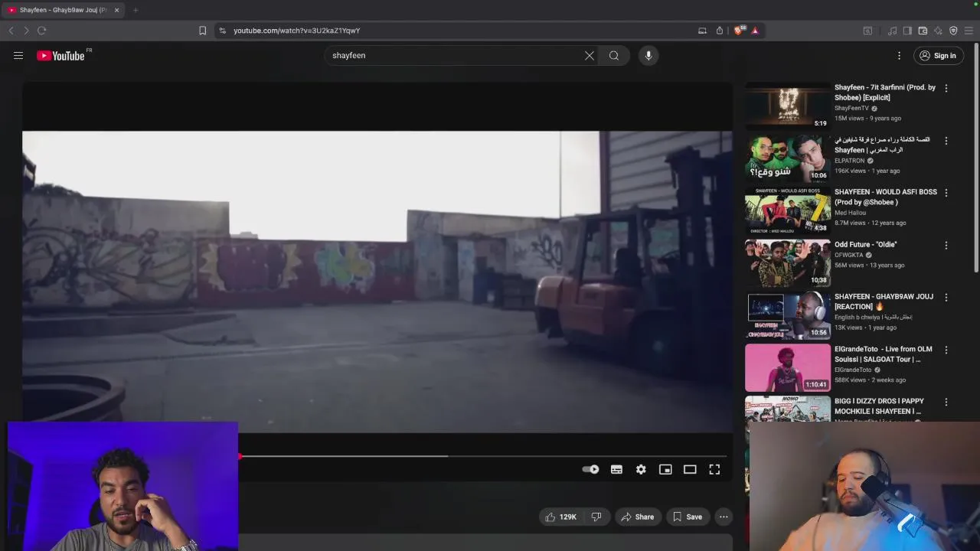Open options menu for 7it 3arfinni video
Screen dimensions: 980x551
[946, 88]
